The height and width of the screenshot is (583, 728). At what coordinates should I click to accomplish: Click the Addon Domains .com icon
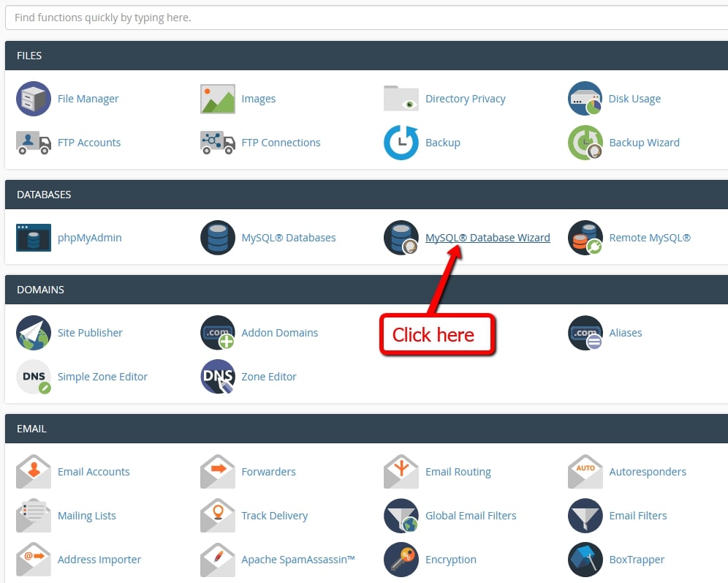tap(217, 332)
